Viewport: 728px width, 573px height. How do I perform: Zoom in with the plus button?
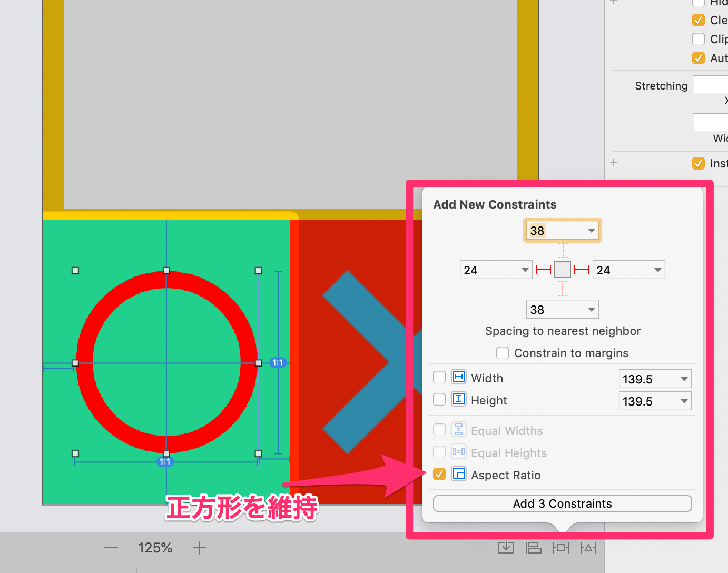199,548
